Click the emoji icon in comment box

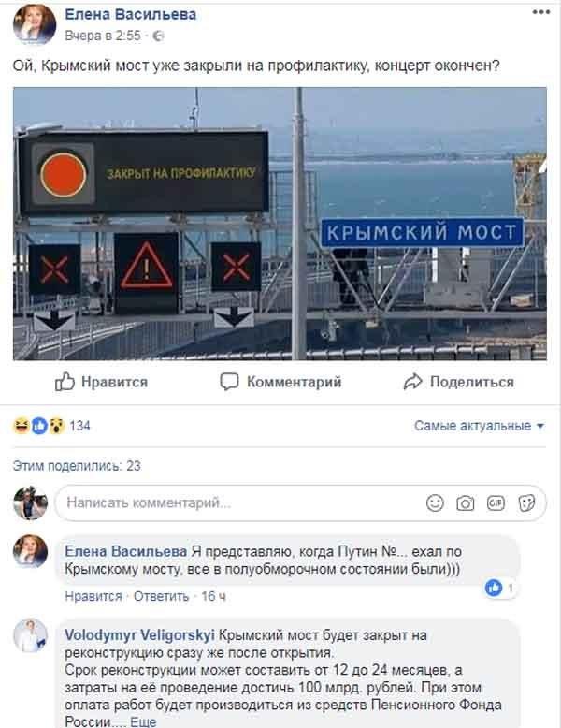(x=435, y=502)
